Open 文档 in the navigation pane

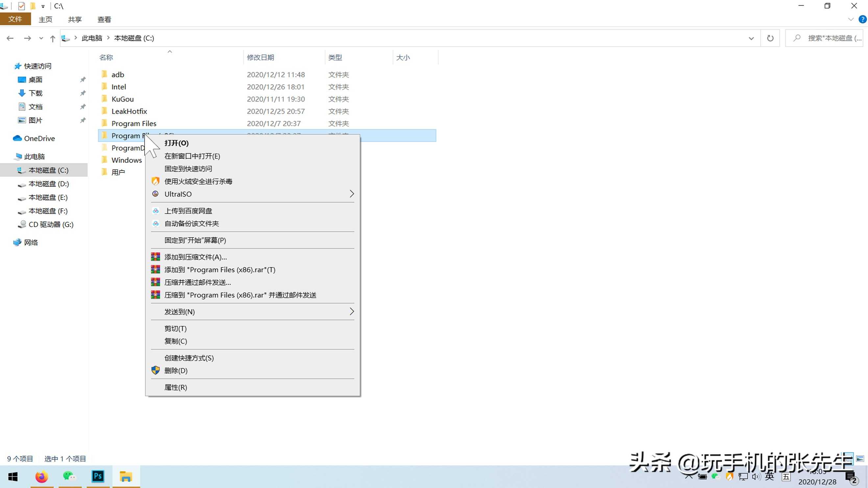coord(36,107)
